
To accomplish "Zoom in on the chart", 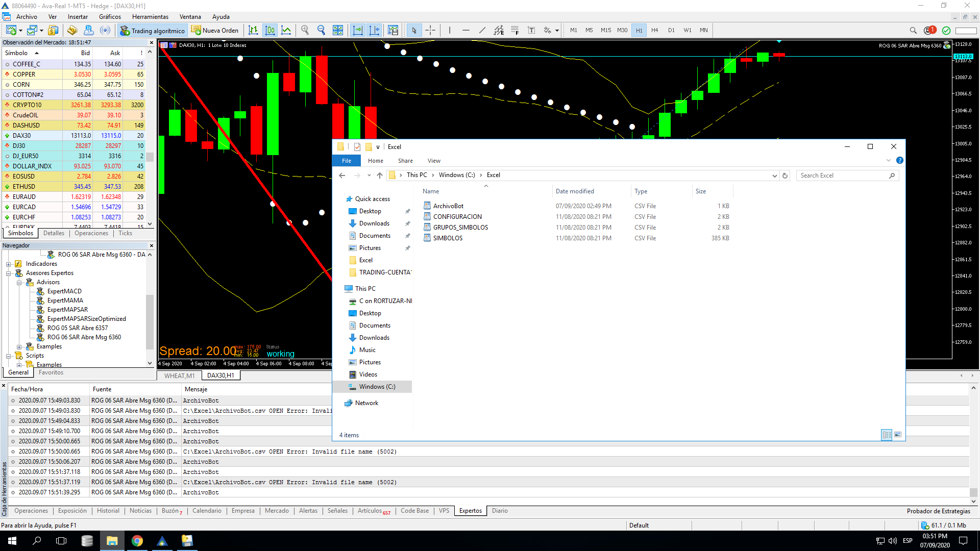I will pos(305,31).
